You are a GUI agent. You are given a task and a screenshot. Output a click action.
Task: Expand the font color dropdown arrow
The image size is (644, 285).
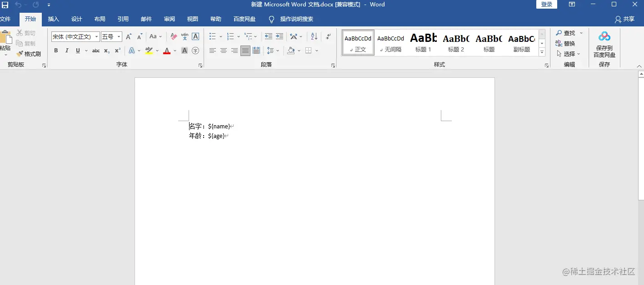175,51
